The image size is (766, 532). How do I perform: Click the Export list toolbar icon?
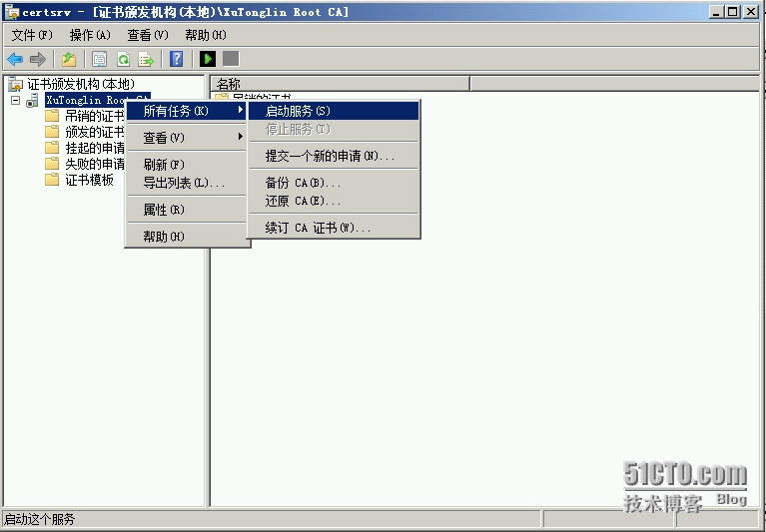click(146, 60)
